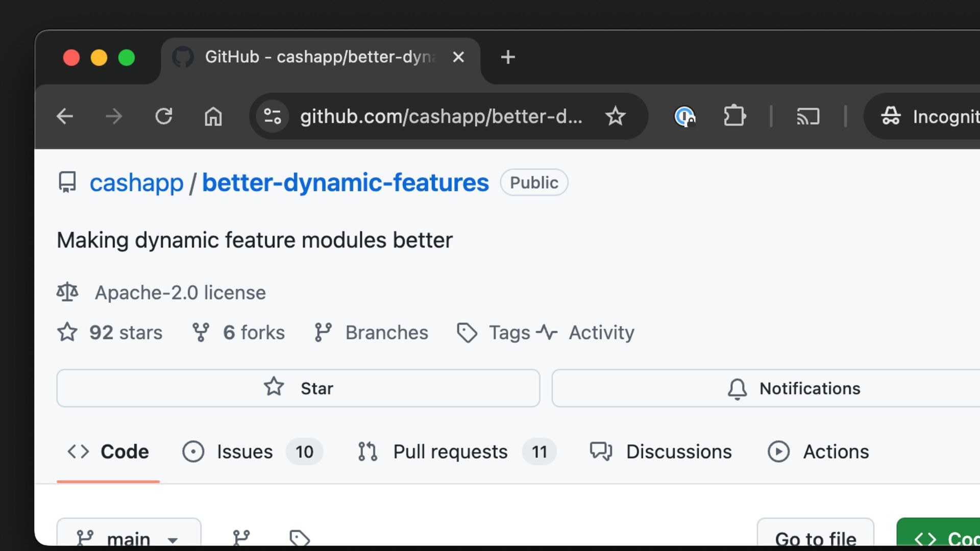
Task: Open the better-dynamic-features repository link
Action: coord(346,183)
